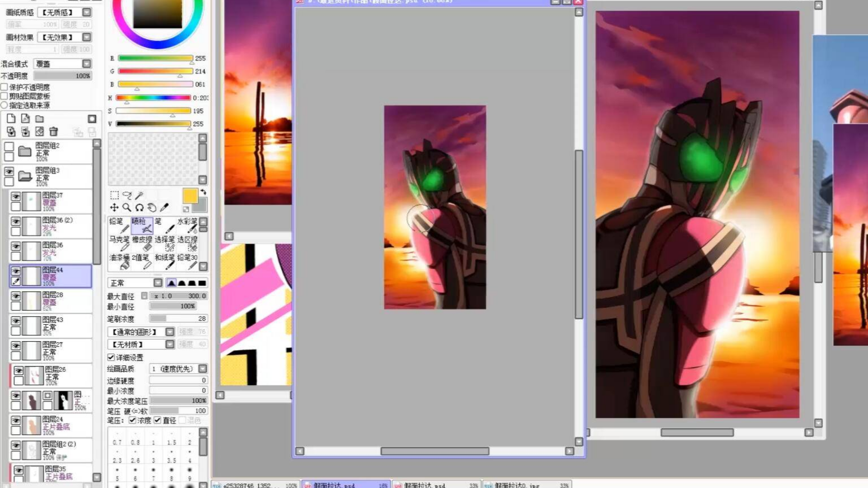The height and width of the screenshot is (488, 868).
Task: Activate the move tool
Action: click(x=114, y=207)
